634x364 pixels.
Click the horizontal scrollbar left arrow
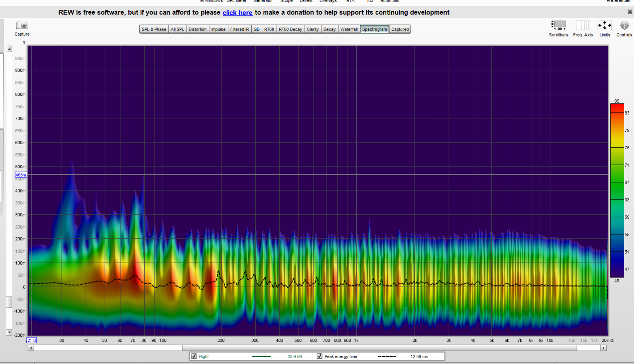pos(31,348)
